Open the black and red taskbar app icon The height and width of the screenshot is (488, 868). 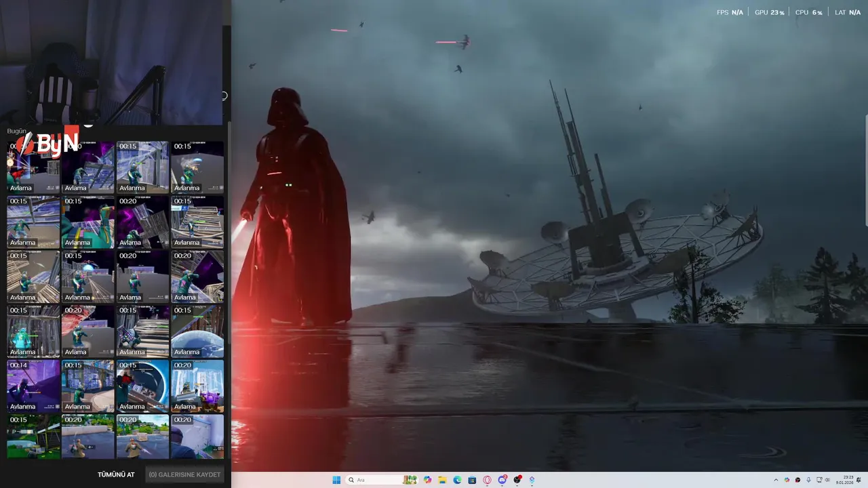[x=517, y=480]
